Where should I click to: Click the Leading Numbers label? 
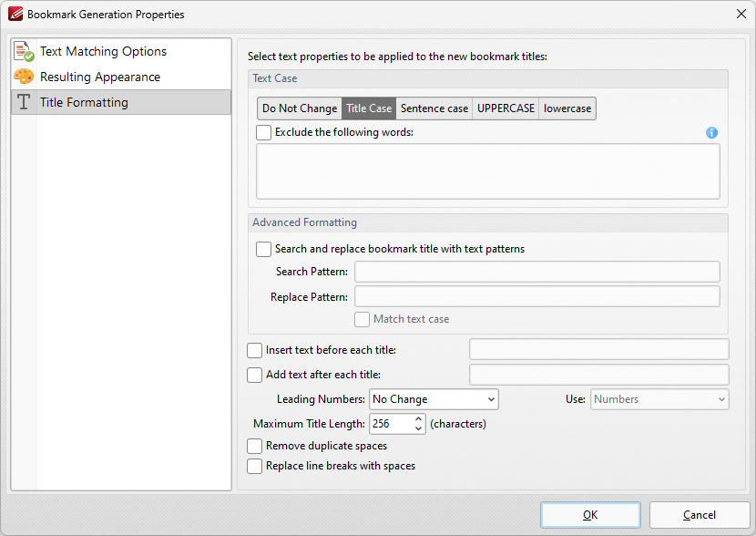click(x=321, y=399)
